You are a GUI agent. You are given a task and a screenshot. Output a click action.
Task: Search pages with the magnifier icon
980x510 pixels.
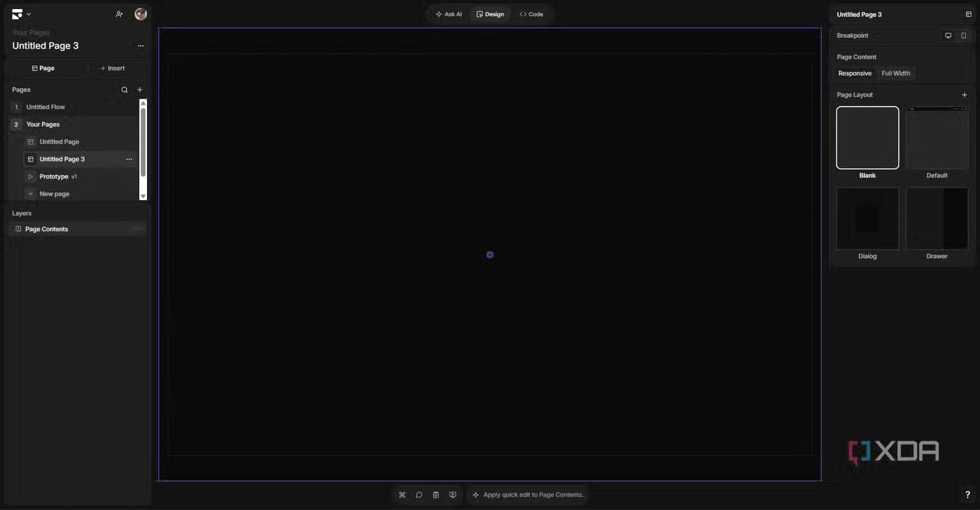coord(124,90)
